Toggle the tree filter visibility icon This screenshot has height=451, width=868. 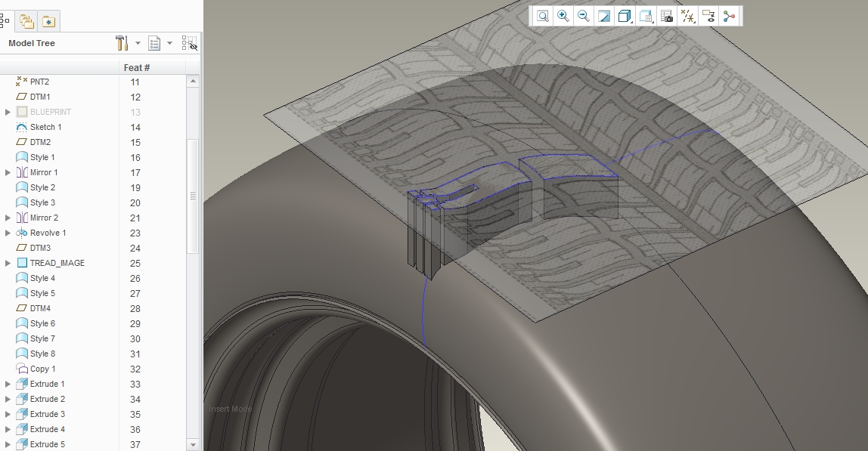[189, 43]
